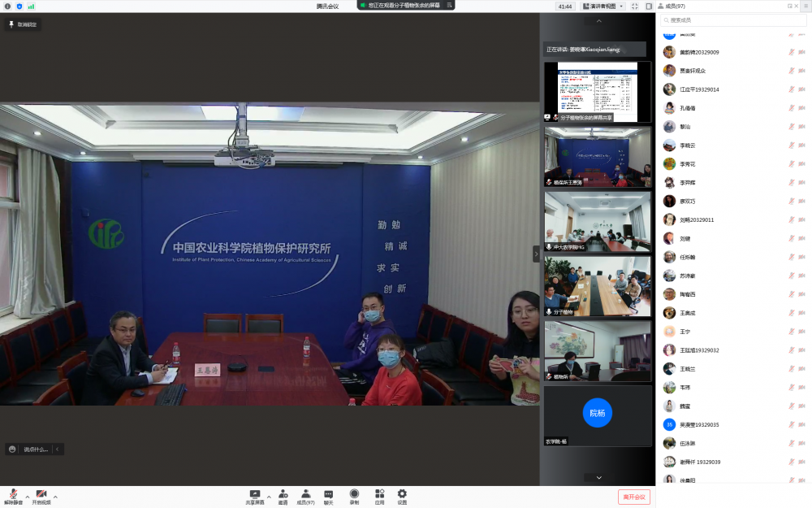Open the Chat (聊天) panel
Screen dimensions: 812x508
[329, 493]
